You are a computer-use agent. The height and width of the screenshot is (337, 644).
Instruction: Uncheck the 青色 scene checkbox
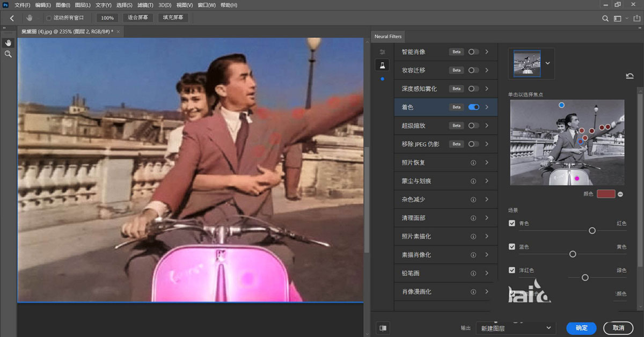click(x=512, y=223)
